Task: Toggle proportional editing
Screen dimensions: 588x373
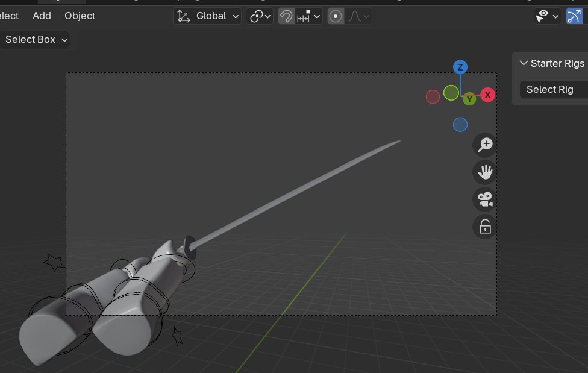Action: click(336, 16)
